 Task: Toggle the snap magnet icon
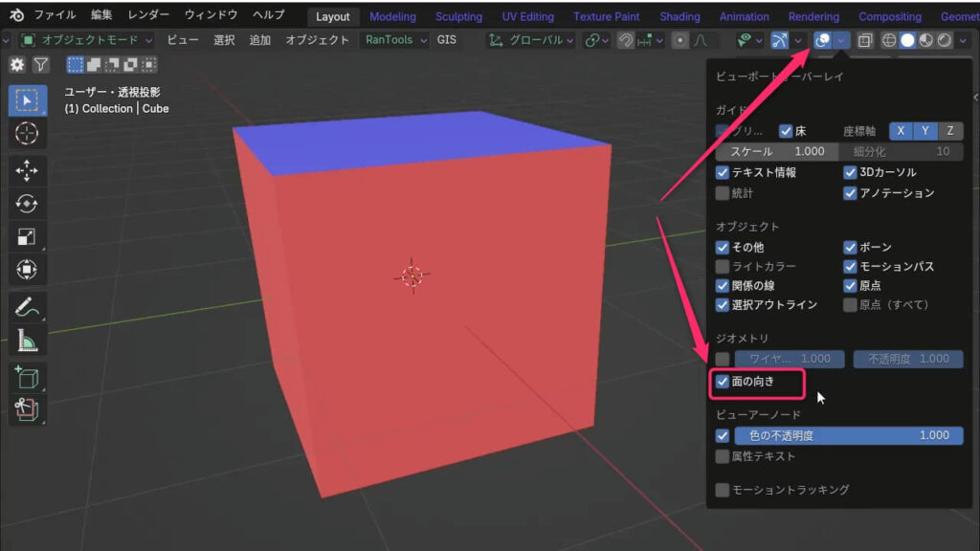(626, 40)
